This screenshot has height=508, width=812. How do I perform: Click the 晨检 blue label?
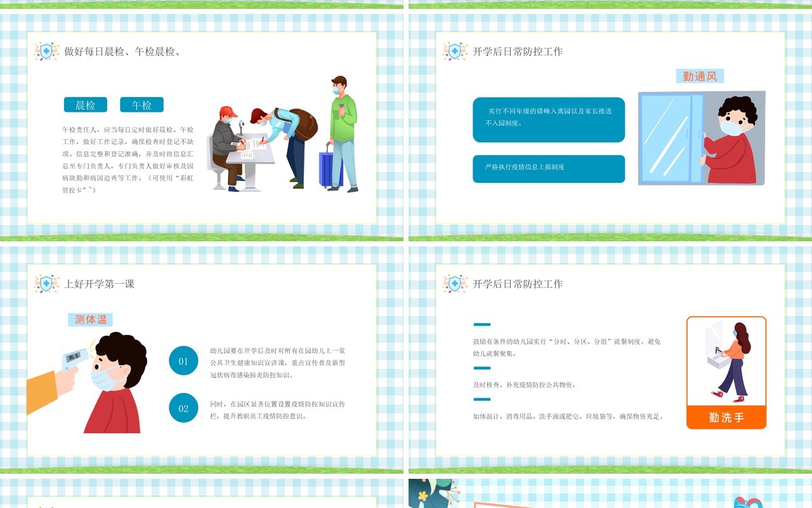pyautogui.click(x=86, y=105)
